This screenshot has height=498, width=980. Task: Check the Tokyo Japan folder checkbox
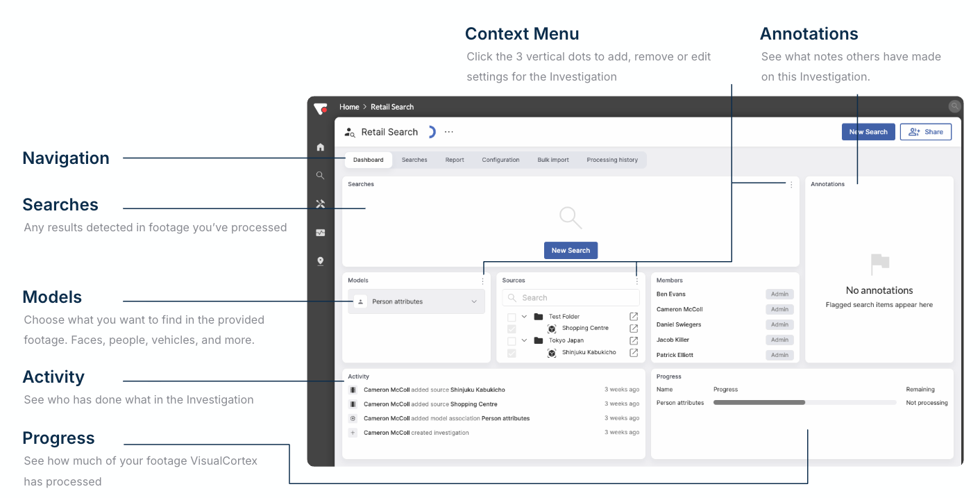tap(512, 341)
